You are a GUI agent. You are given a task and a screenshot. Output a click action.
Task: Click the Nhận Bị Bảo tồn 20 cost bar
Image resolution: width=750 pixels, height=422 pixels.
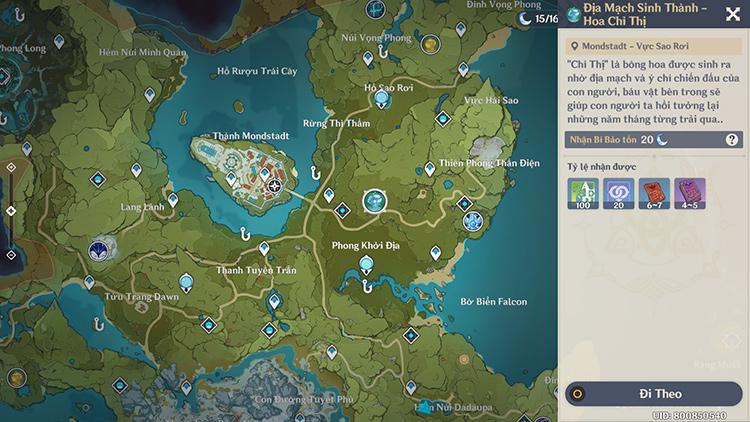[x=653, y=140]
